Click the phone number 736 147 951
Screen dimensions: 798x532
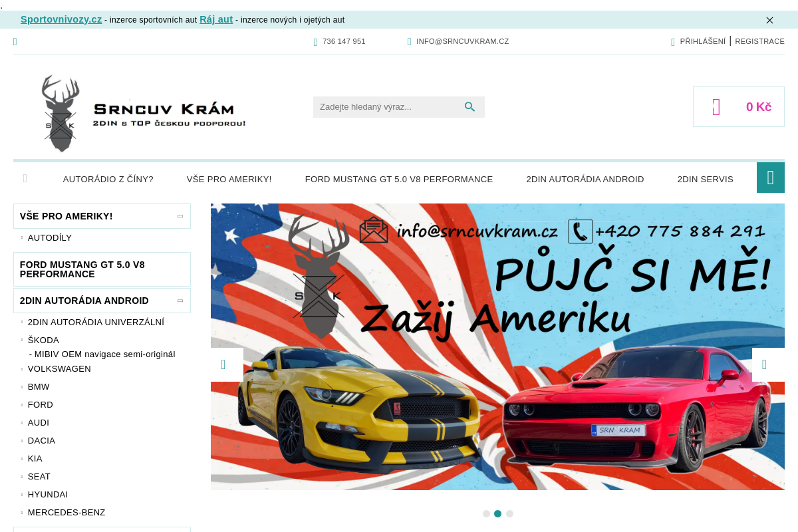coord(344,41)
